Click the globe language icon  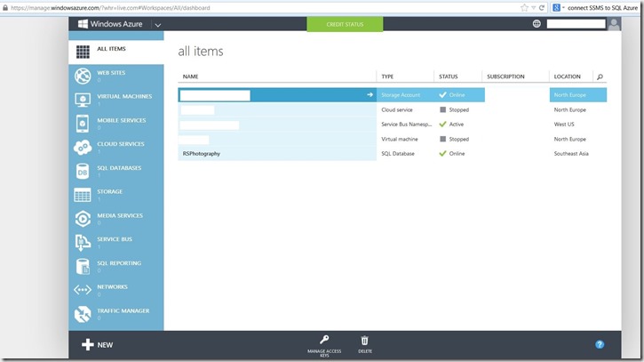click(537, 24)
